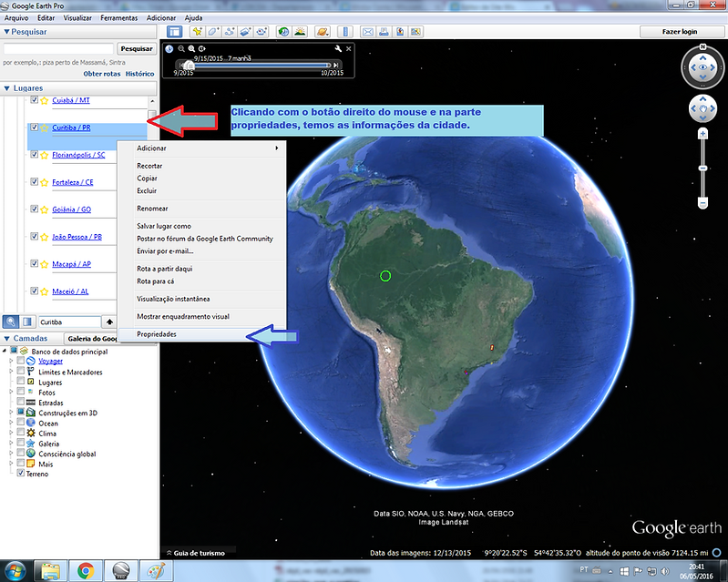728x582 pixels.
Task: Uncheck the Florianópolis / SC checkbox
Action: pos(34,155)
